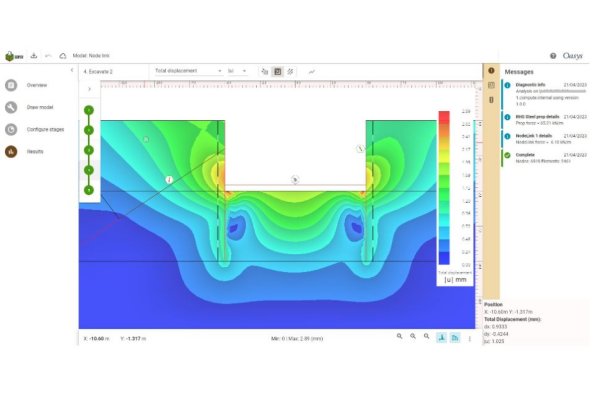The height and width of the screenshot is (400, 600).
Task: Select Results in the sidebar
Action: coord(35,152)
